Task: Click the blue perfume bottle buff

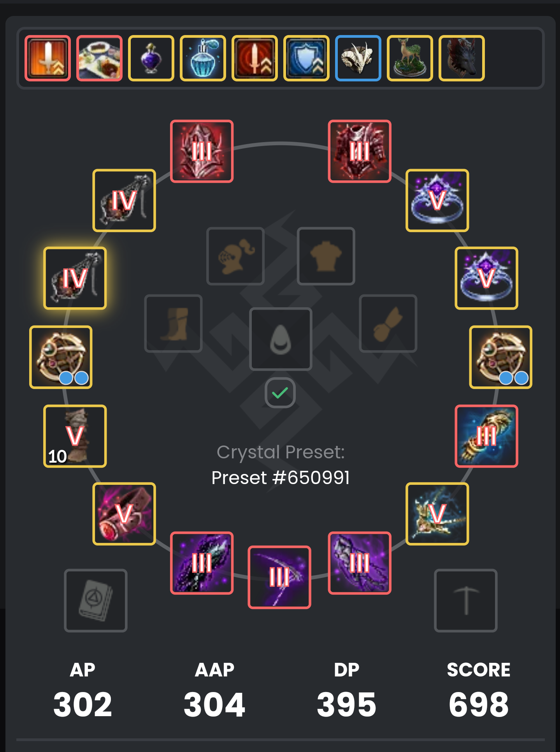Action: (x=203, y=58)
